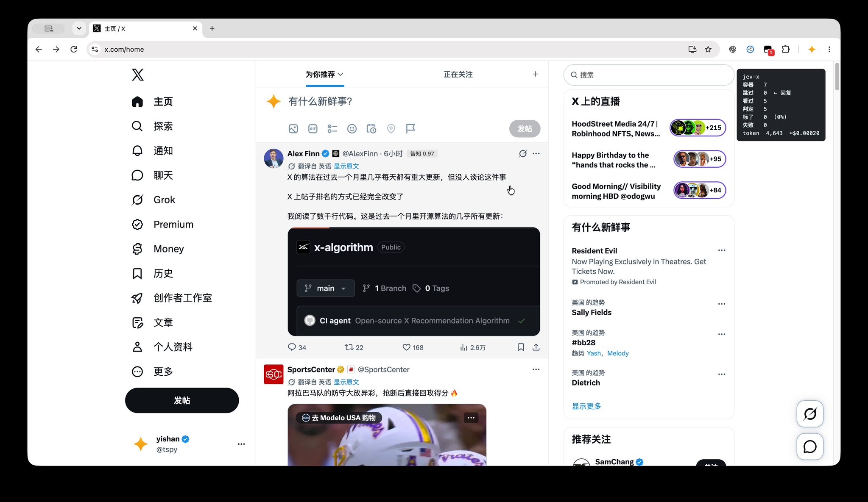
Task: Open browser extensions puzzle icon
Action: 785,49
